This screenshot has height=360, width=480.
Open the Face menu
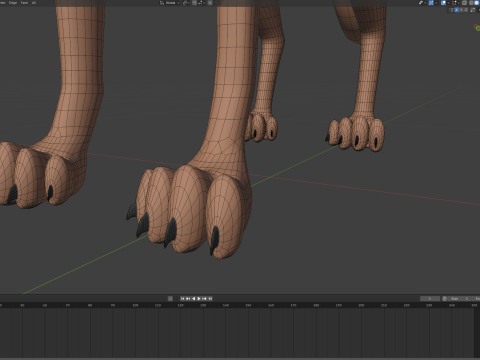(24, 3)
